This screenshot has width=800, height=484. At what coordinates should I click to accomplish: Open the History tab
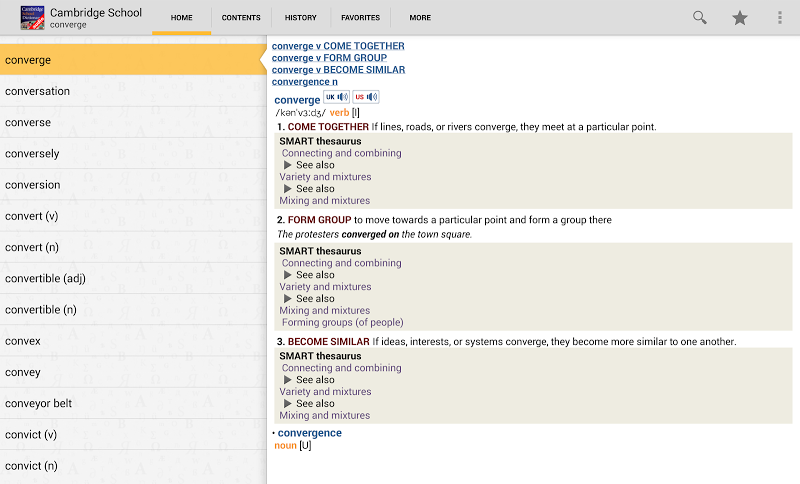click(x=300, y=18)
